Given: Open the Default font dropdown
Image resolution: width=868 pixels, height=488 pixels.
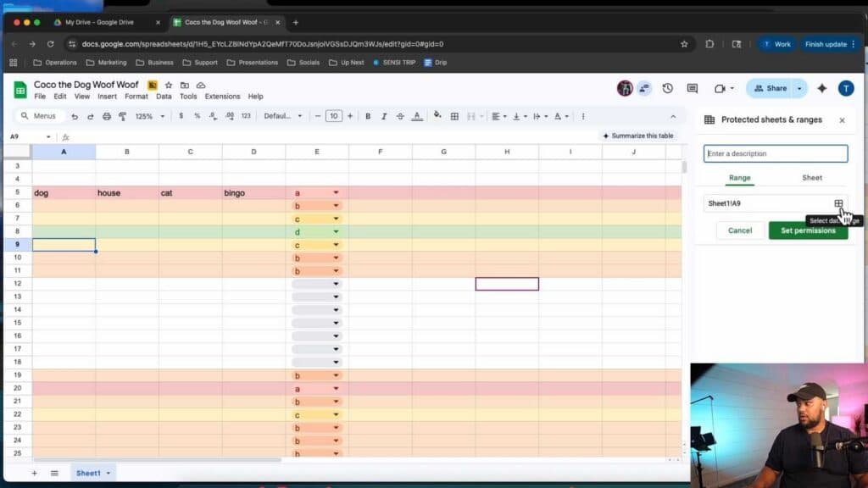Looking at the screenshot, I should [x=283, y=116].
